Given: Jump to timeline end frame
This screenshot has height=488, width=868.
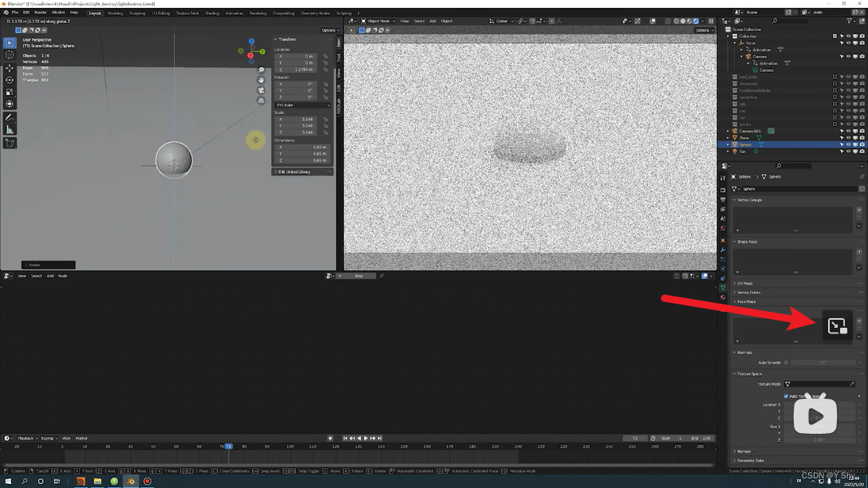Looking at the screenshot, I should click(380, 439).
